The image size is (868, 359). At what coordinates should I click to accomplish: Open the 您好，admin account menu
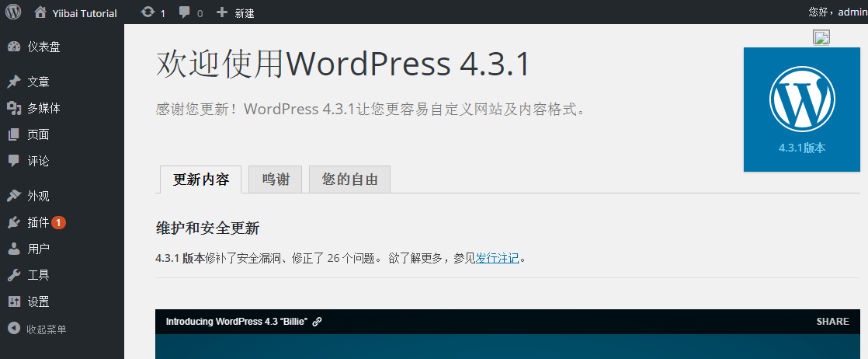click(838, 12)
